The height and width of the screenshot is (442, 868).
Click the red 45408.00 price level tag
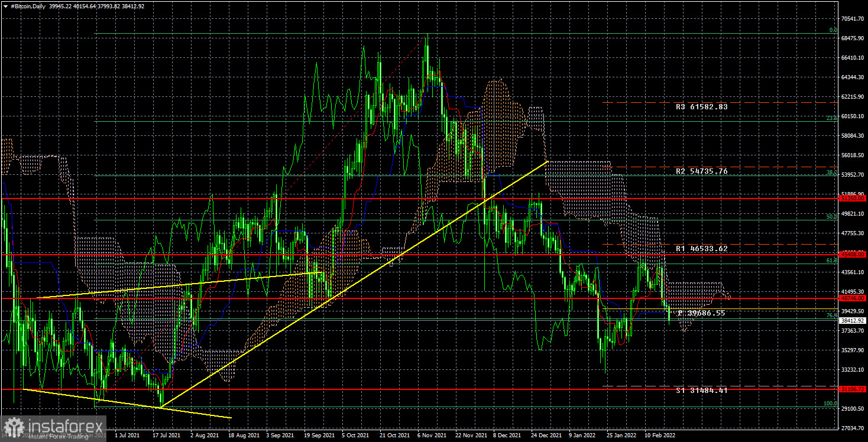pyautogui.click(x=853, y=255)
